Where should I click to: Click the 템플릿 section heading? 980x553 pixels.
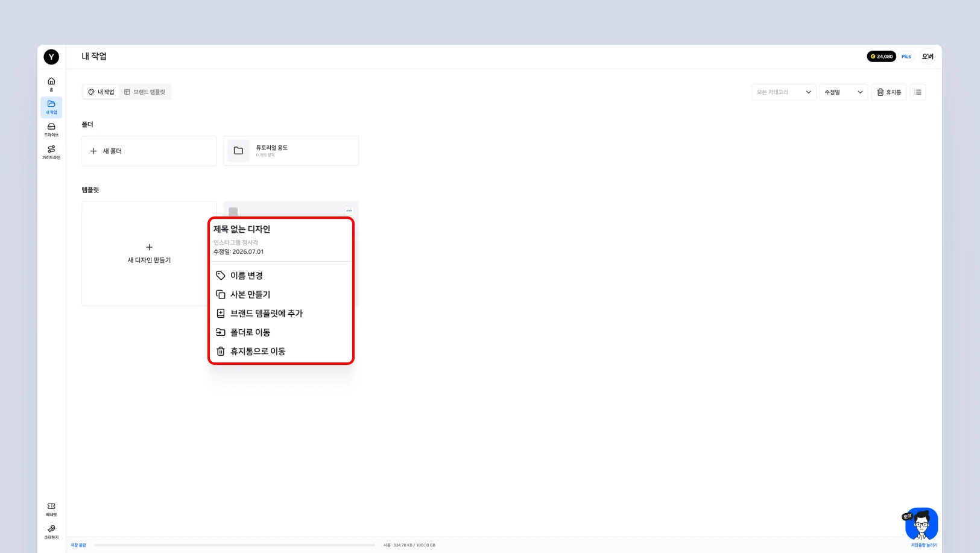[90, 190]
